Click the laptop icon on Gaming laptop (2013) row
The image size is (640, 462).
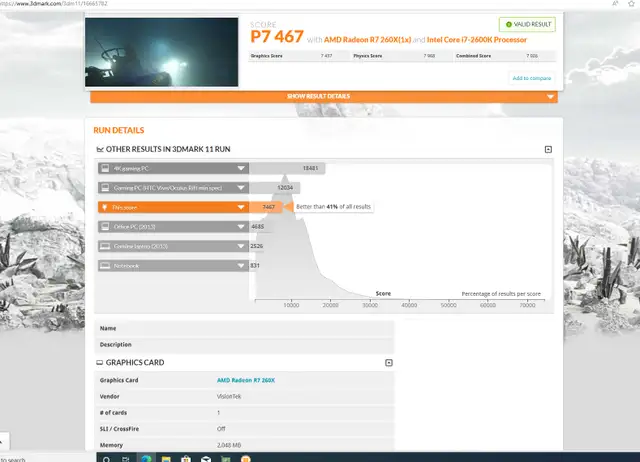click(105, 246)
